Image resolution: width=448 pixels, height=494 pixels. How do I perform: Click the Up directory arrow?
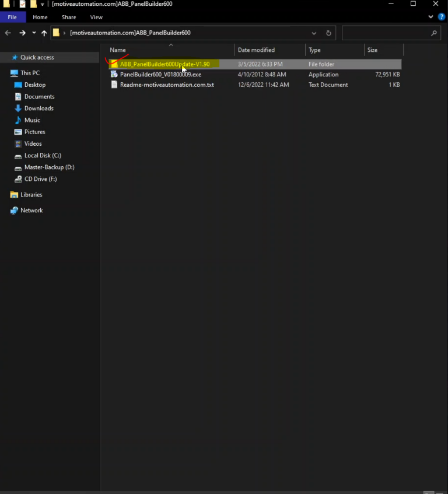pos(44,33)
